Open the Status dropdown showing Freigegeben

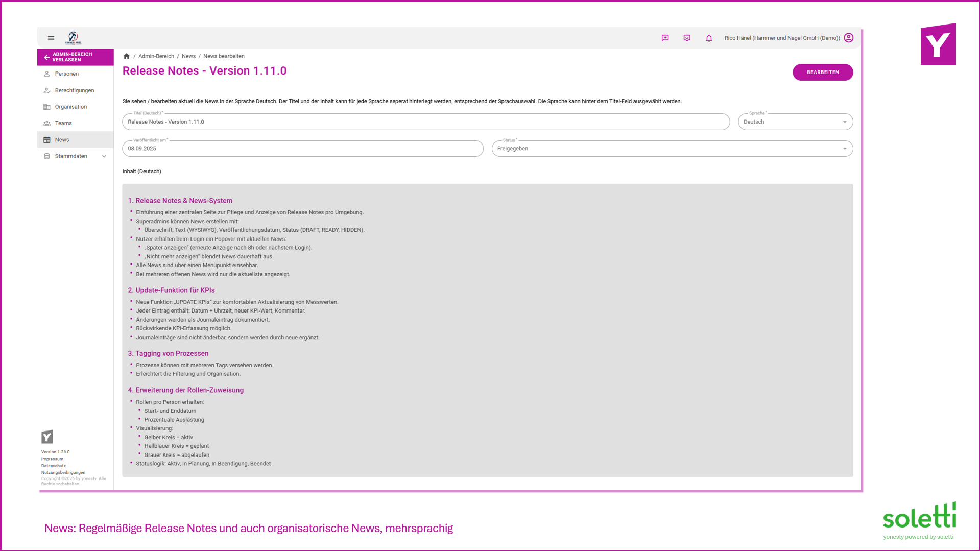(672, 149)
